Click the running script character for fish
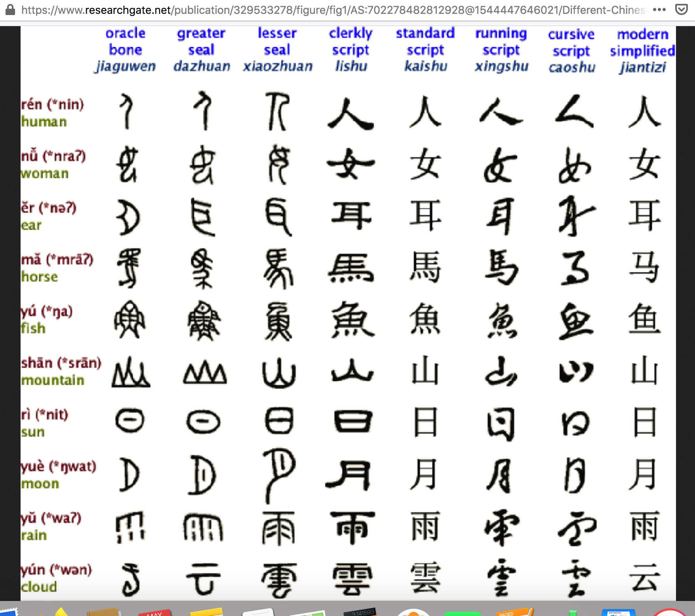The width and height of the screenshot is (695, 616). coord(503,321)
